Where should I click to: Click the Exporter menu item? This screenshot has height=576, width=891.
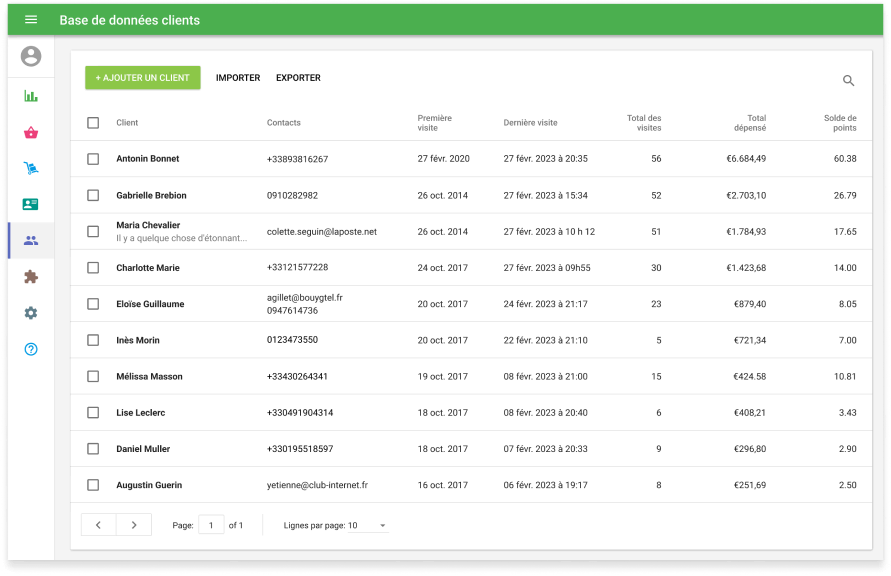click(298, 78)
